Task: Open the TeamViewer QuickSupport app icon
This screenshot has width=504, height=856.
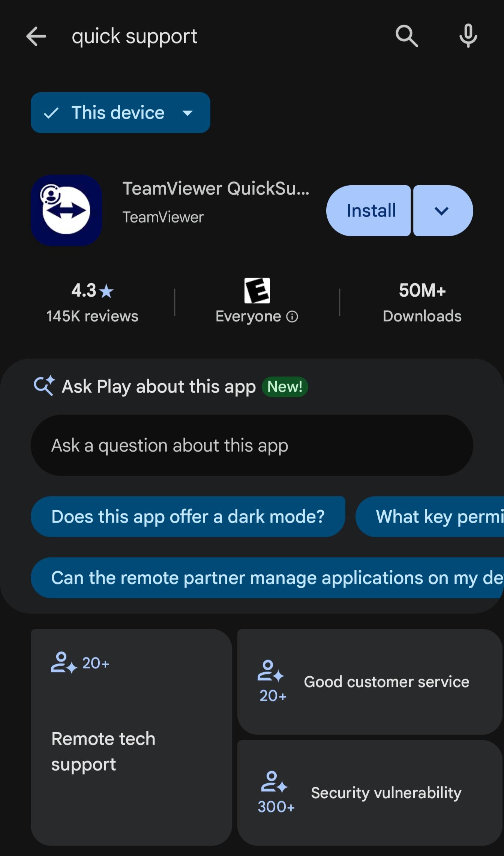Action: [66, 210]
